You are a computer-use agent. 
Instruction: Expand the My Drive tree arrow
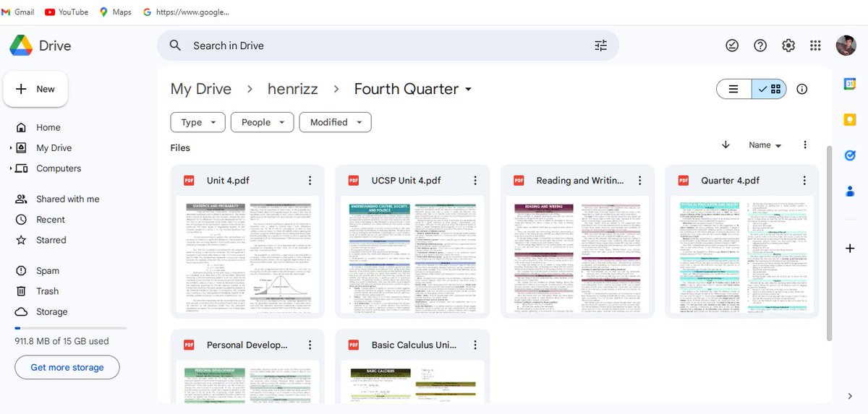point(11,148)
